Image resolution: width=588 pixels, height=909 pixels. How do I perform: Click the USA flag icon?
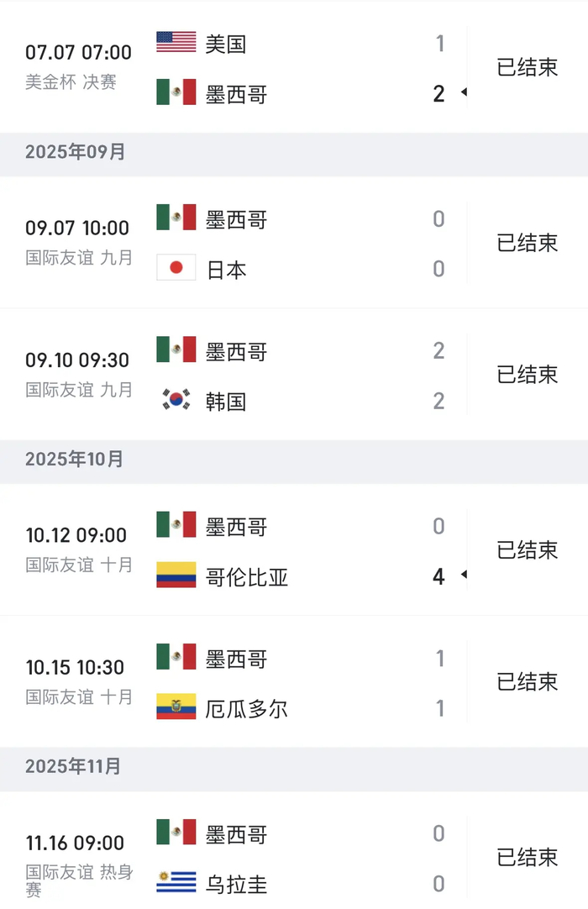click(x=176, y=42)
